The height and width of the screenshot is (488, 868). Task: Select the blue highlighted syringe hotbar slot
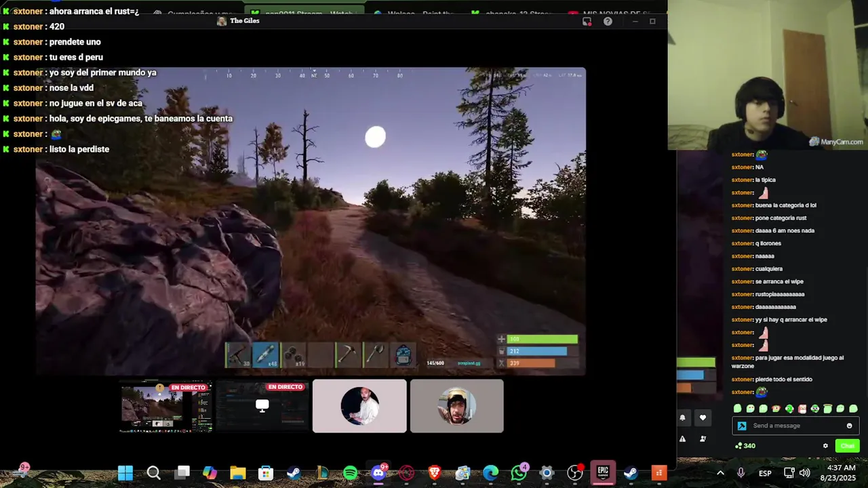pos(266,355)
